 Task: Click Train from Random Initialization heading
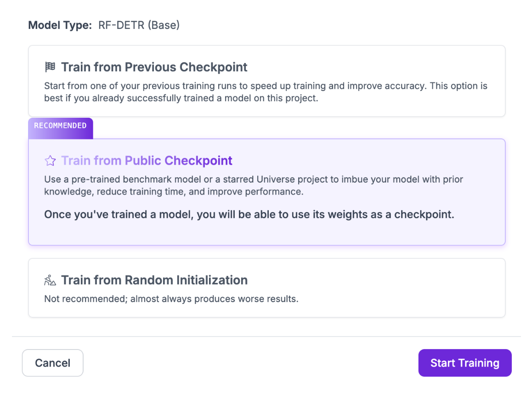(x=154, y=280)
